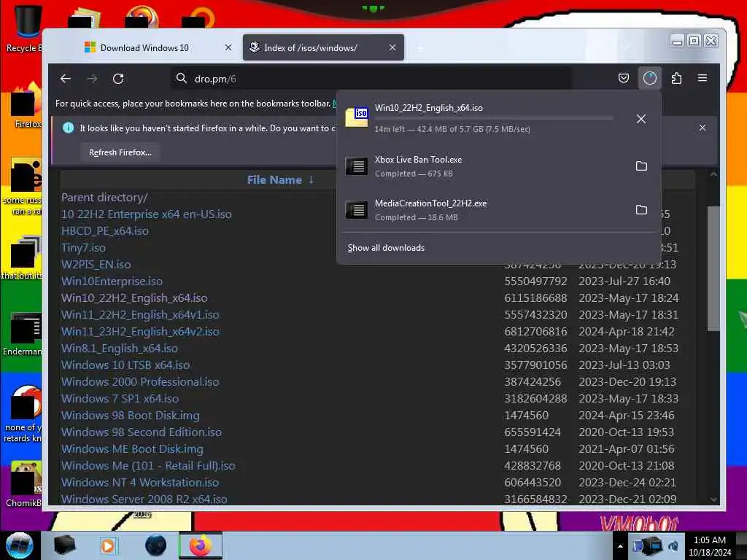Click Windows 7 SP1 x64.iso link
Viewport: 747px width, 560px height.
[120, 399]
